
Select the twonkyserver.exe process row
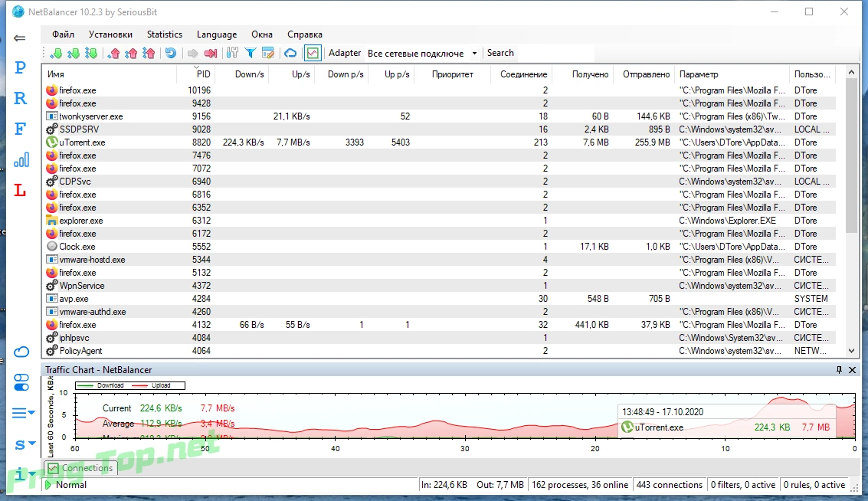tap(439, 116)
